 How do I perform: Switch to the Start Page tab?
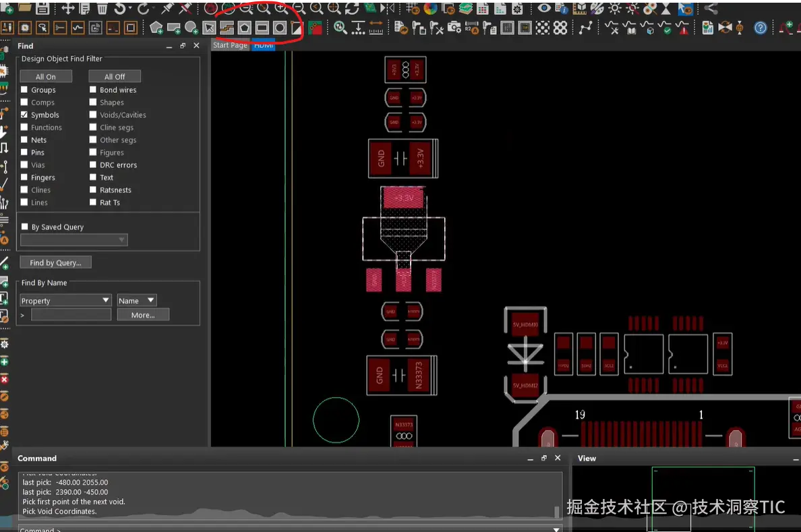[x=230, y=45]
